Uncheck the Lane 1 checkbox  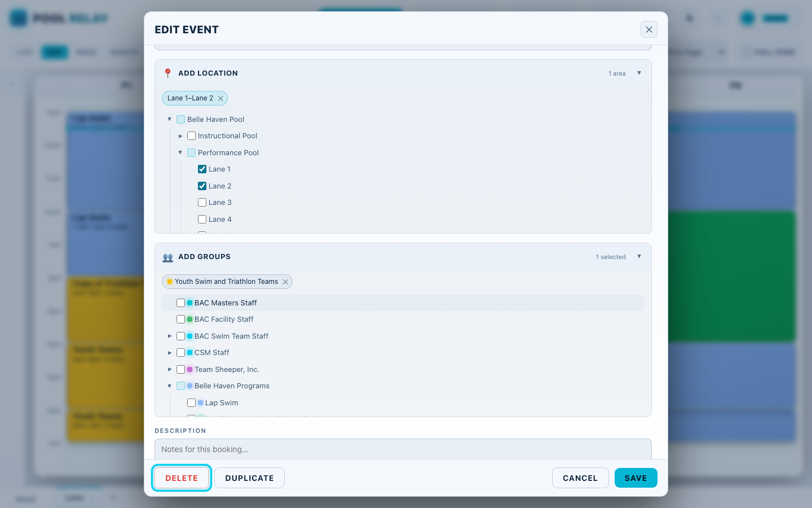pos(202,169)
